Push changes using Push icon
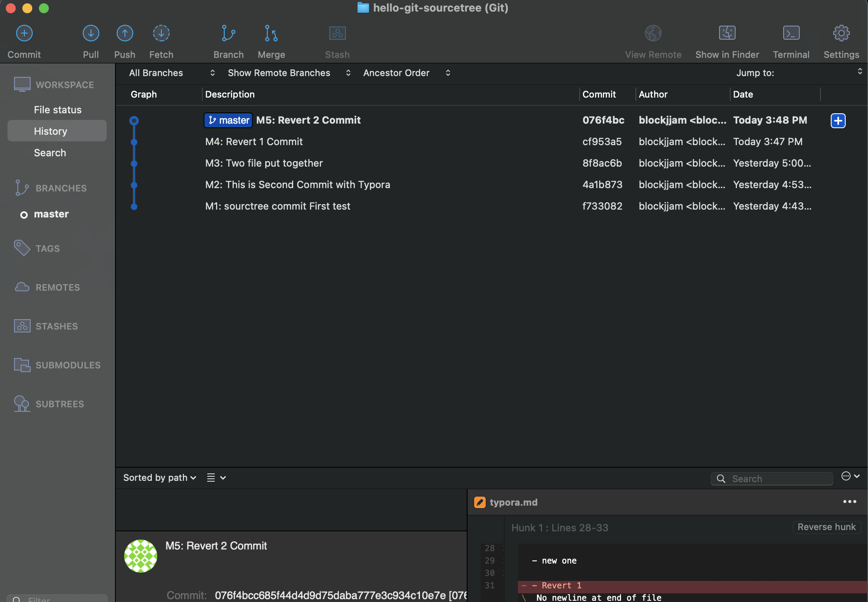Viewport: 868px width, 602px height. tap(125, 33)
